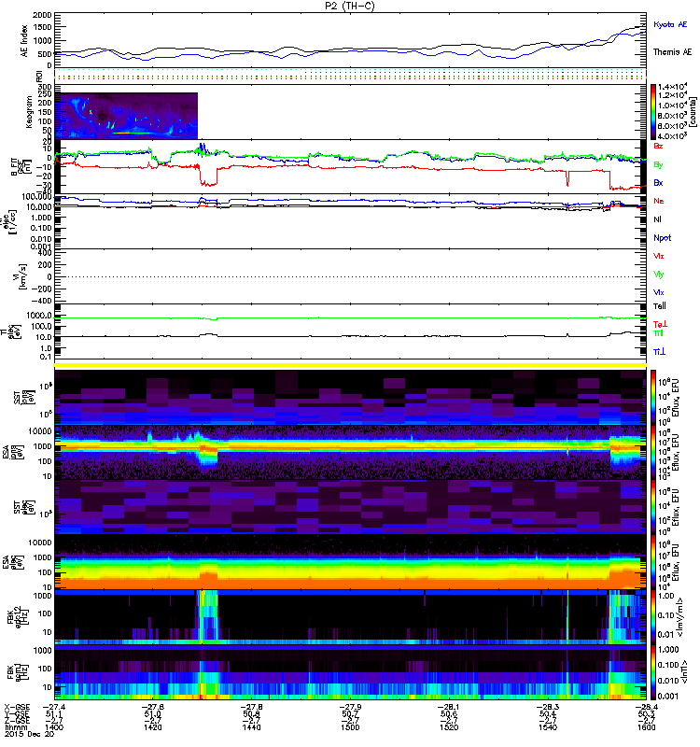Click the 1500 time axis tick label
The height and width of the screenshot is (747, 700).
[x=351, y=729]
